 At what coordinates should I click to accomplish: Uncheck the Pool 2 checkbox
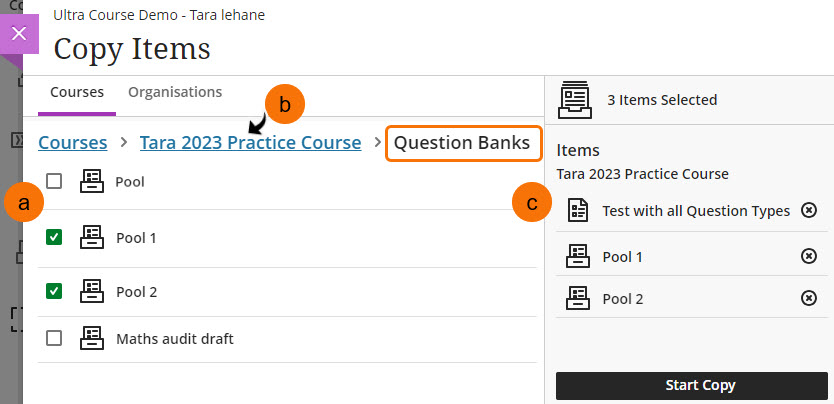[54, 291]
